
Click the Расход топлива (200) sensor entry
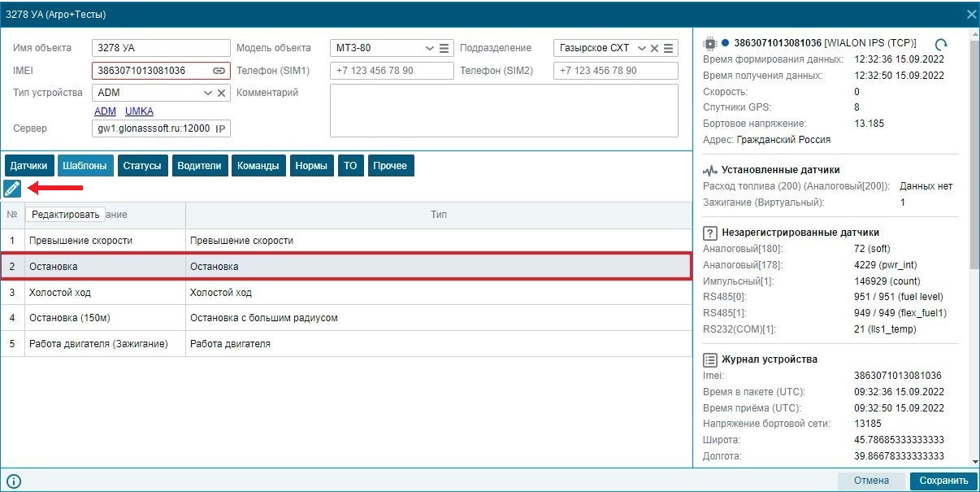click(x=827, y=186)
